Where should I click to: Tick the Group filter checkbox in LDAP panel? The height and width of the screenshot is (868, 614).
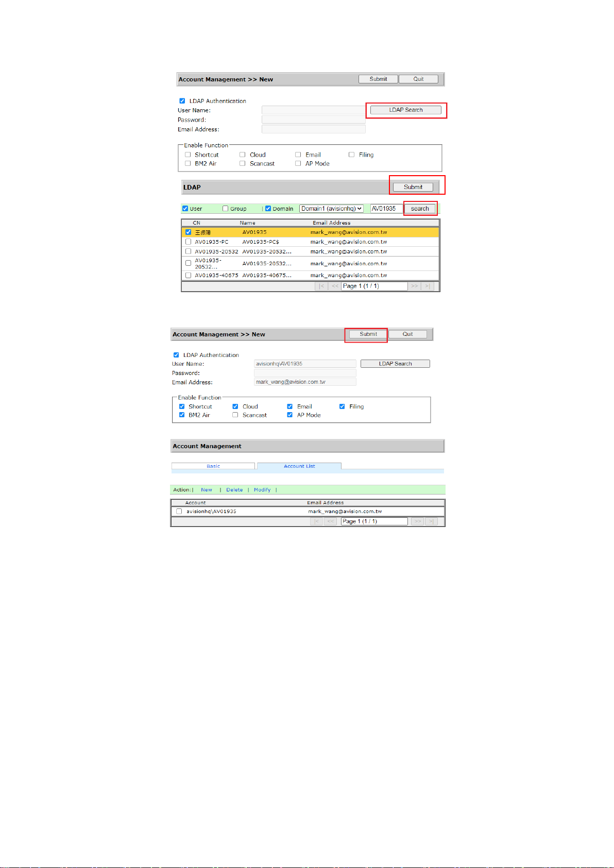pyautogui.click(x=225, y=209)
